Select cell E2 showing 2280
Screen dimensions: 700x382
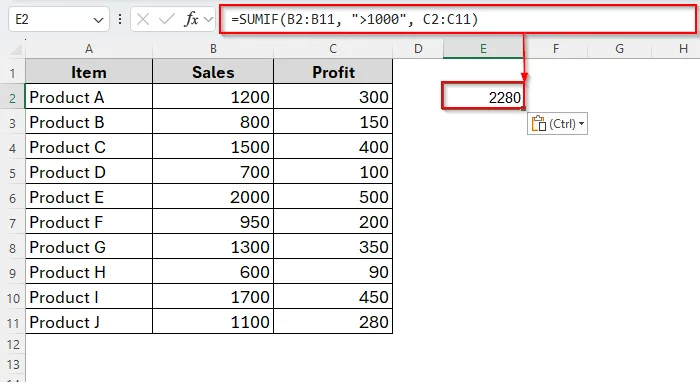pos(483,97)
